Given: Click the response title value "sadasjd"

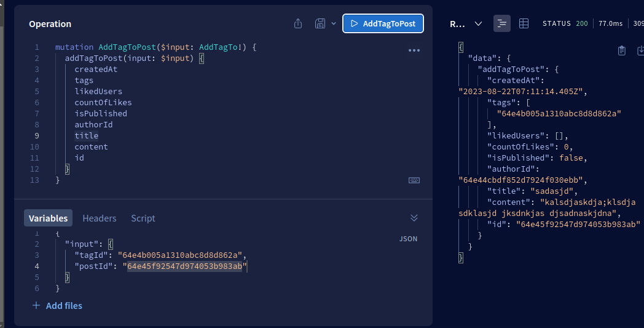Looking at the screenshot, I should pyautogui.click(x=552, y=191).
